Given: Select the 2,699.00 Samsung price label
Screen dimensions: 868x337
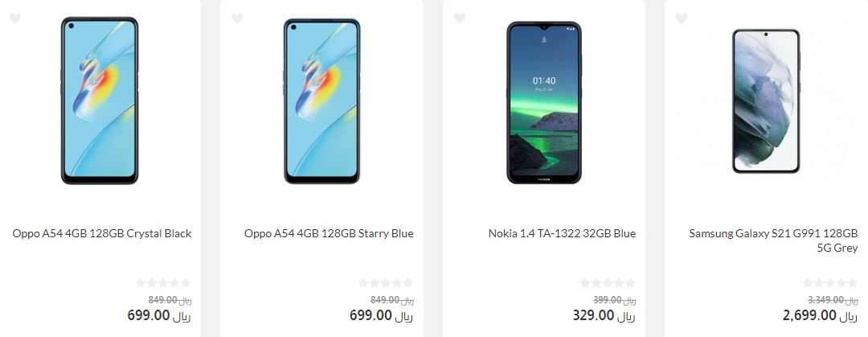Looking at the screenshot, I should [821, 315].
